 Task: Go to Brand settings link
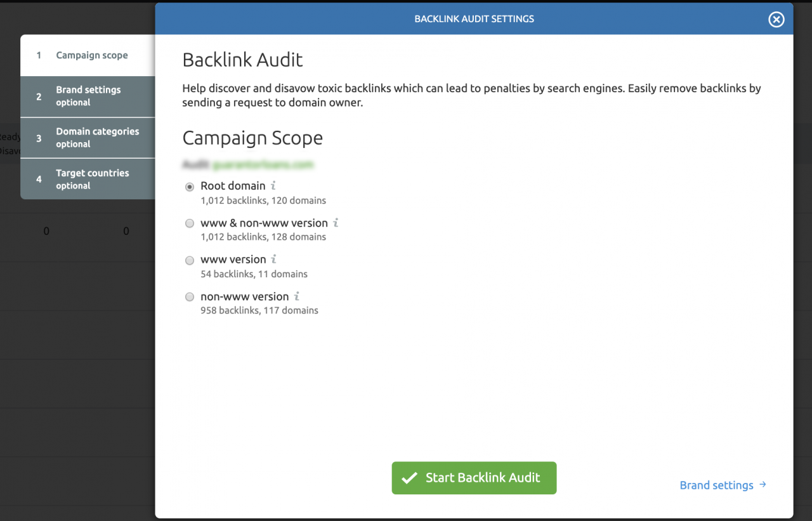723,485
